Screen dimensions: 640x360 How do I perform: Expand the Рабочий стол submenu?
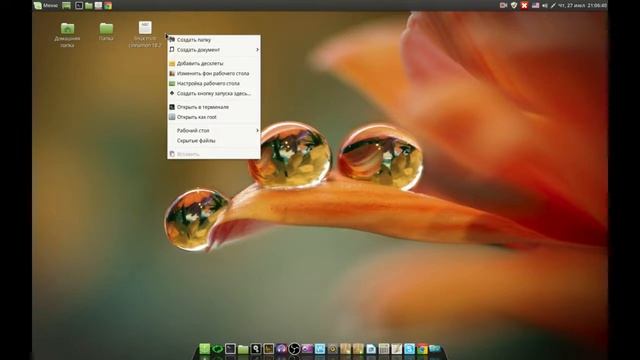tap(214, 130)
